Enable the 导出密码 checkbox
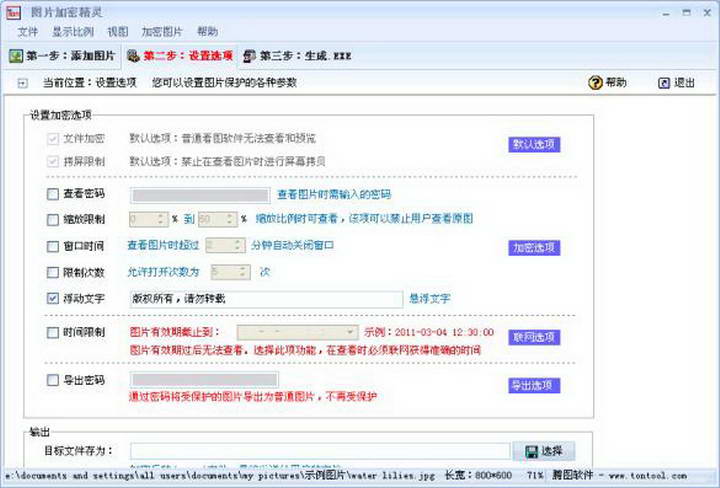 [x=53, y=380]
